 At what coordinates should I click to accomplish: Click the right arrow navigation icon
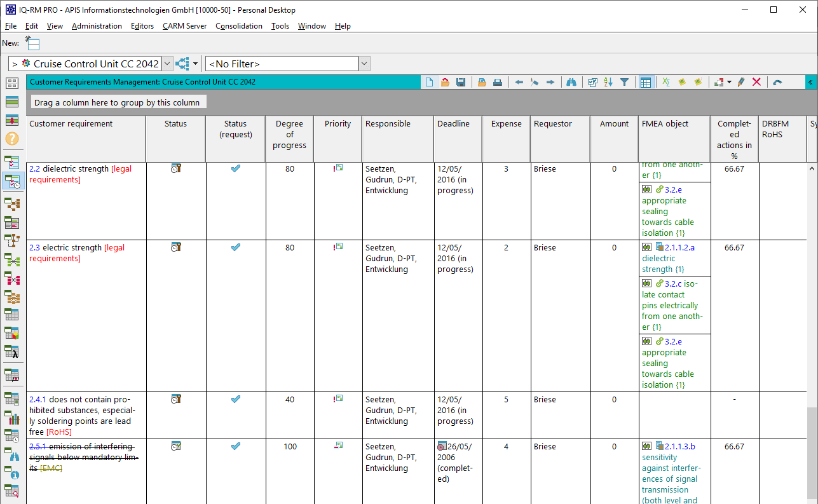(x=550, y=82)
